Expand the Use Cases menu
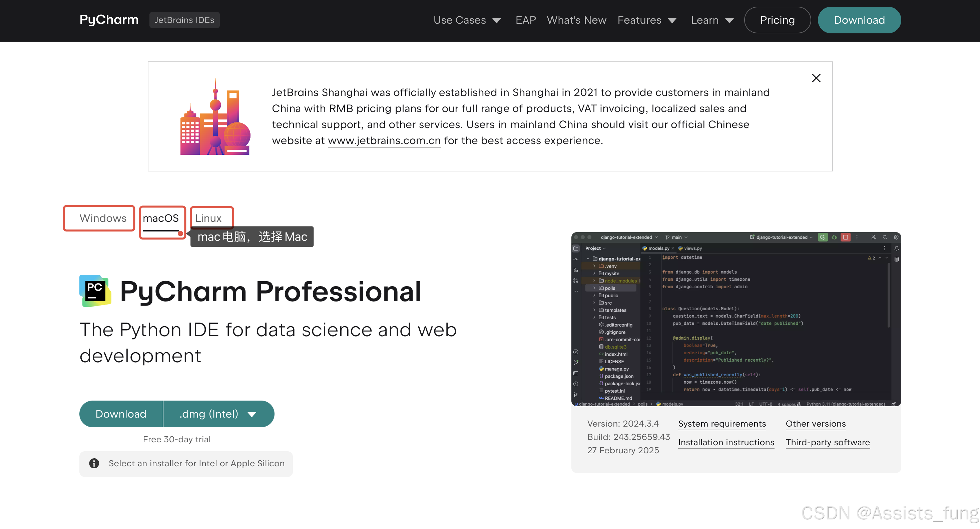 pos(467,20)
